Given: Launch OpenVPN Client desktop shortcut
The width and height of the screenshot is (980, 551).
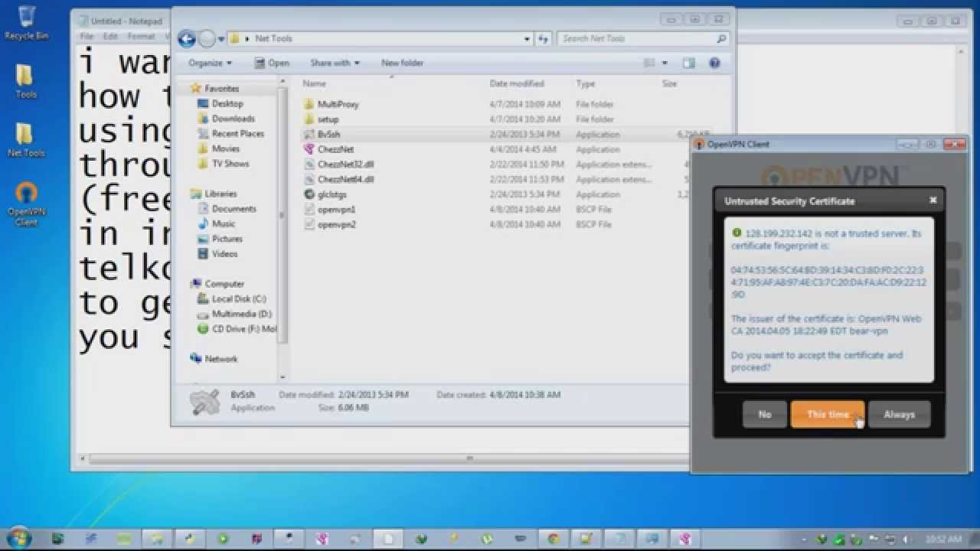Looking at the screenshot, I should coord(26,204).
